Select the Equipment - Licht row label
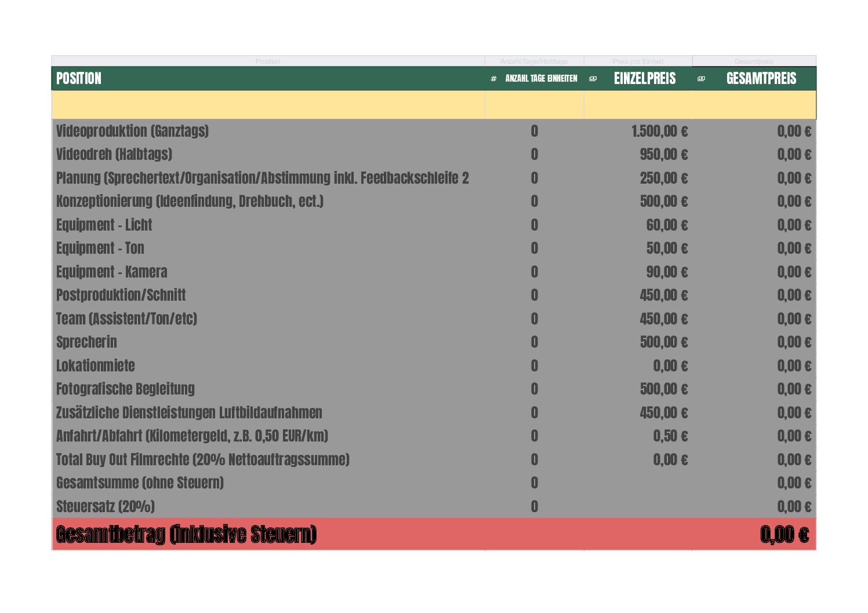The image size is (868, 613). (x=104, y=225)
